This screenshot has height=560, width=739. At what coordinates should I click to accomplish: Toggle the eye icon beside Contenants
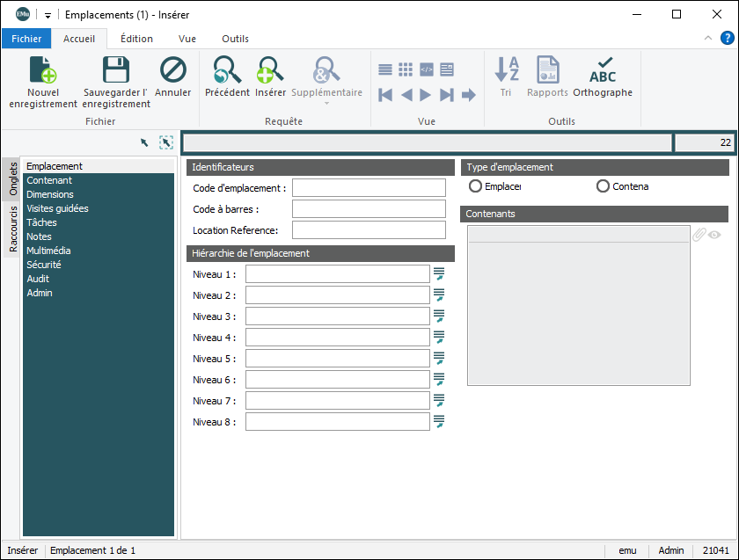pyautogui.click(x=714, y=235)
